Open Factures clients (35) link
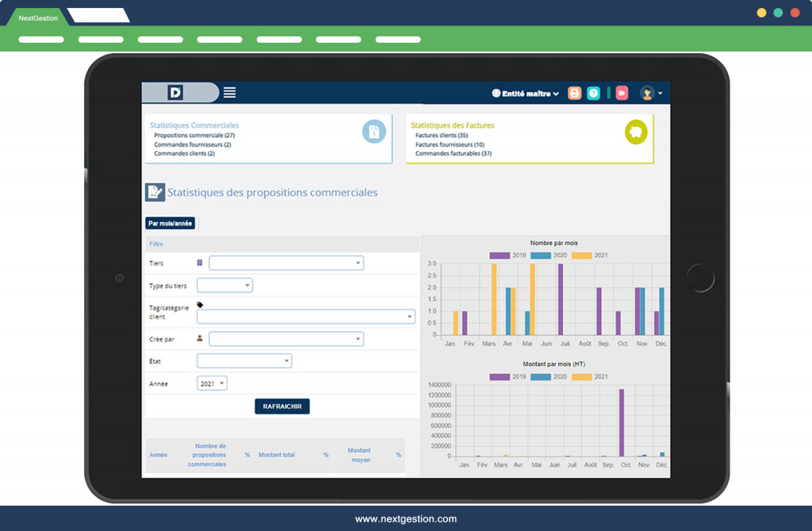 (x=441, y=135)
